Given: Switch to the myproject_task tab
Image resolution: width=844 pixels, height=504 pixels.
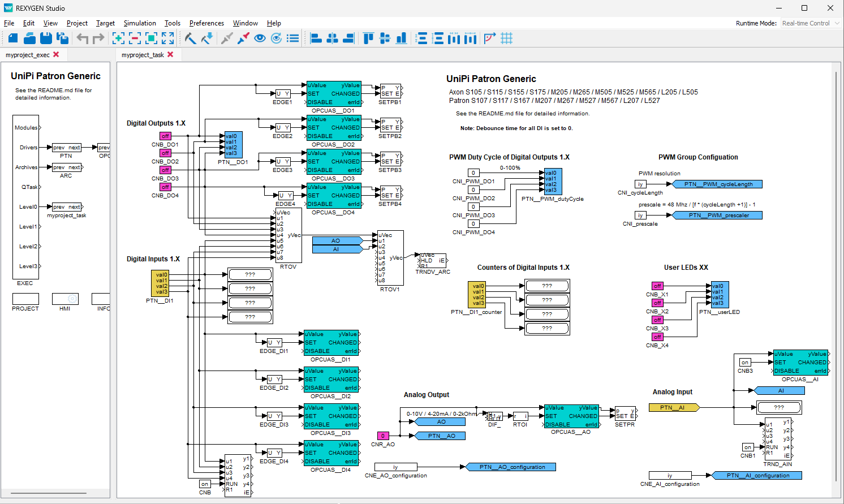Looking at the screenshot, I should [x=143, y=55].
